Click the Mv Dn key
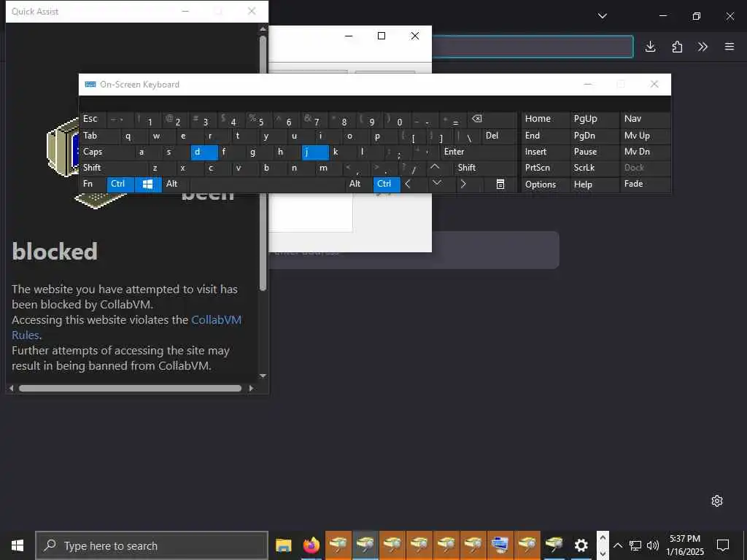Viewport: 747px width, 560px height. (645, 152)
